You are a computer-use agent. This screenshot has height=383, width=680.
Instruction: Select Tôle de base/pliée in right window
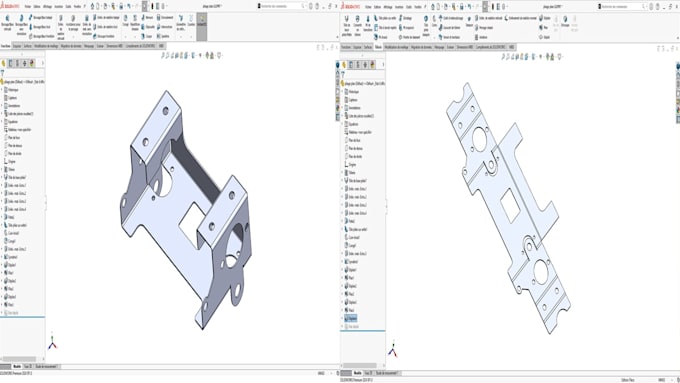coord(347,26)
